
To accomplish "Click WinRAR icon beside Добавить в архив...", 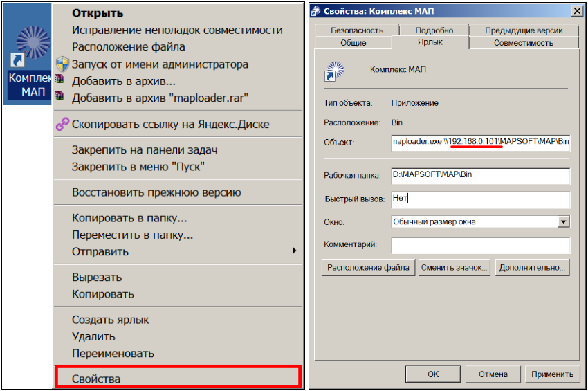I will tap(61, 82).
